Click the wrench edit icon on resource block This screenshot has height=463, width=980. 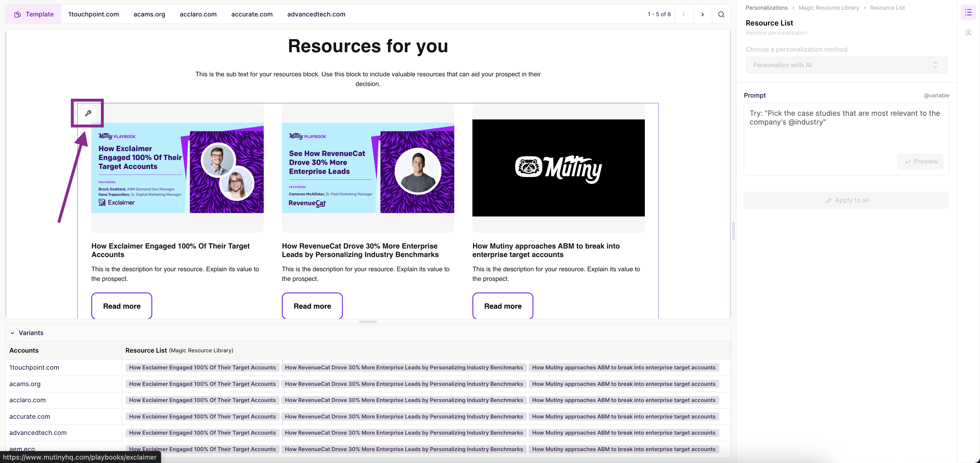[x=88, y=113]
